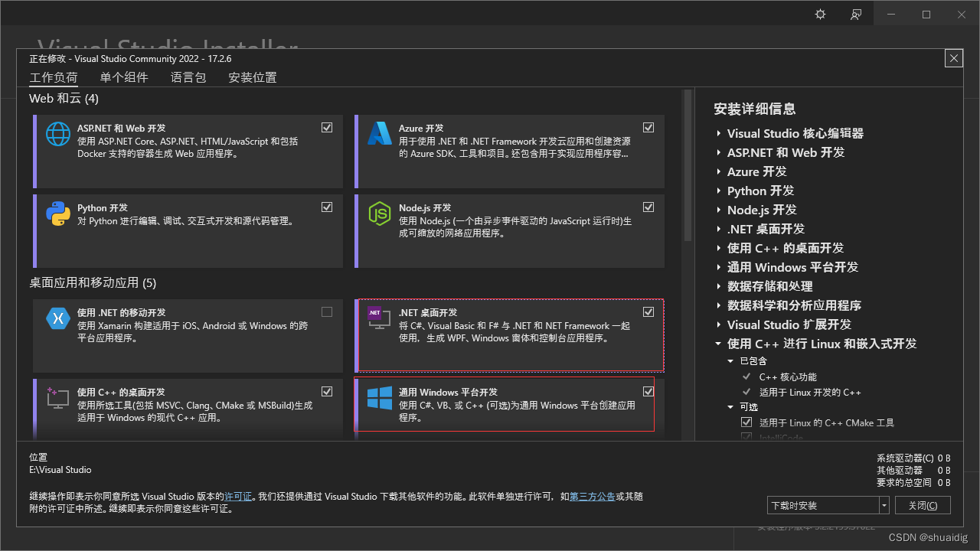This screenshot has height=551, width=980.
Task: Toggle Node.js 开发 workload checkbox
Action: tap(648, 207)
